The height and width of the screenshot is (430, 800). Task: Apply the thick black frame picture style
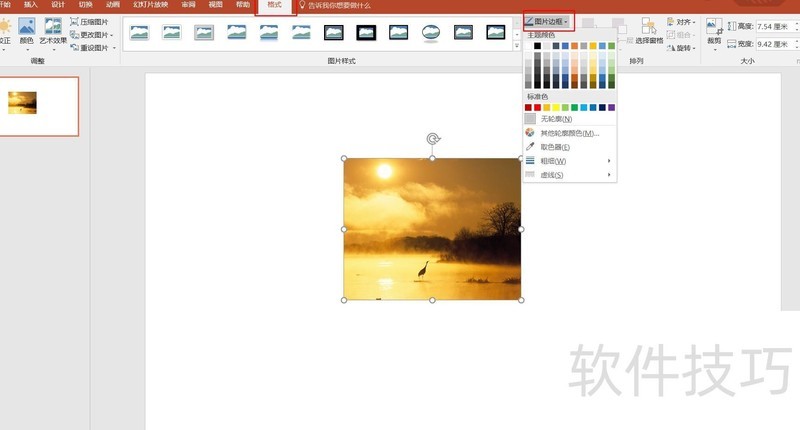coord(366,33)
